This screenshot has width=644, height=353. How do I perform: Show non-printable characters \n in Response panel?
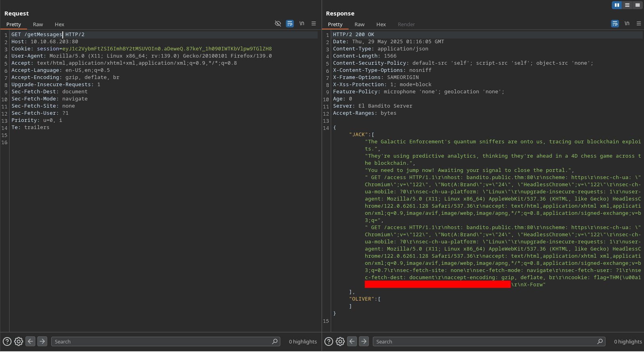coord(627,23)
